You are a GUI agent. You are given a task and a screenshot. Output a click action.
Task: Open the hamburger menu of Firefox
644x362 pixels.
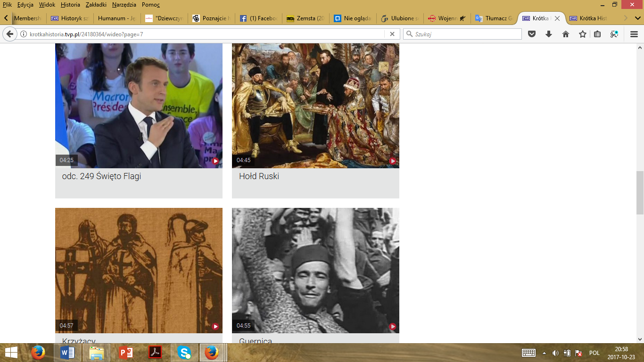[634, 34]
